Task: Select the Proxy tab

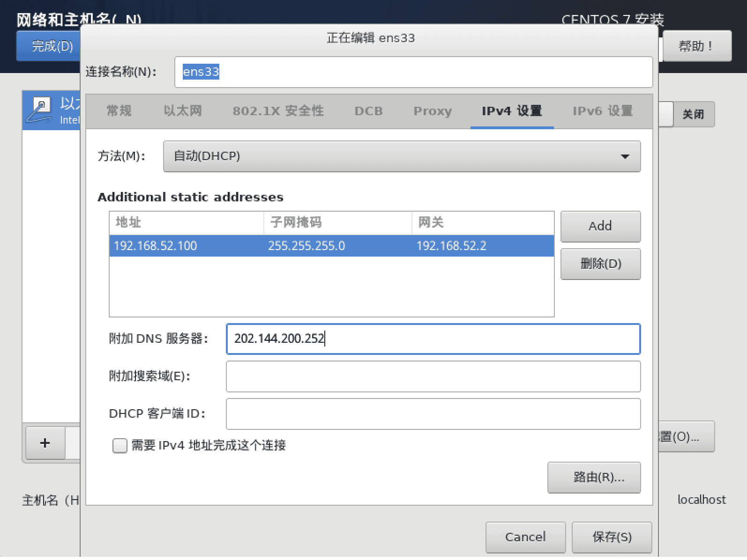Action: [433, 111]
